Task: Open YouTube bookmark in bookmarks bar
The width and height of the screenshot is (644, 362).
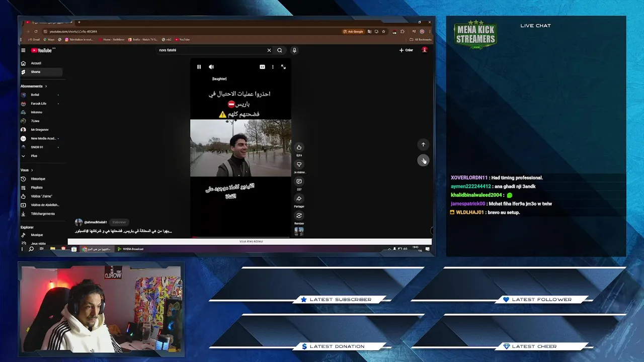Action: tap(183, 39)
